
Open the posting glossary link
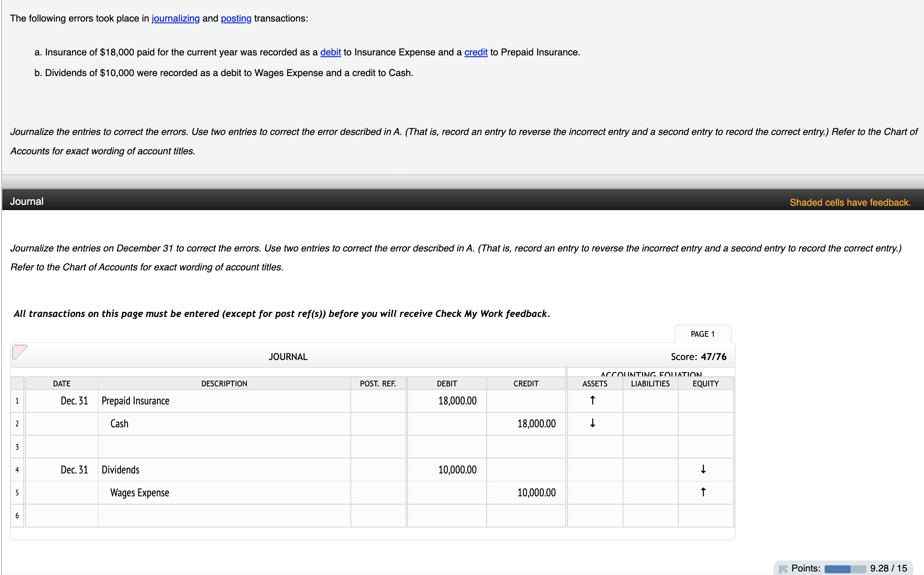[236, 18]
